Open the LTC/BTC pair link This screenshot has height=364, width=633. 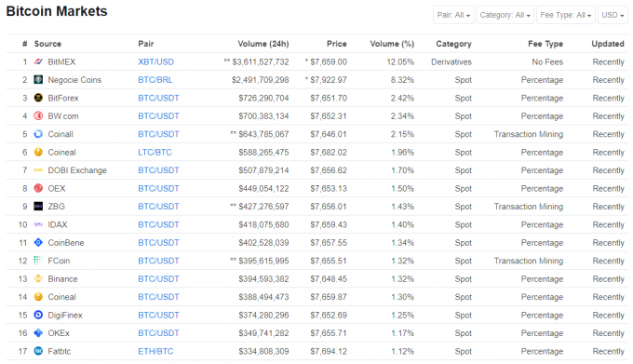pos(155,152)
